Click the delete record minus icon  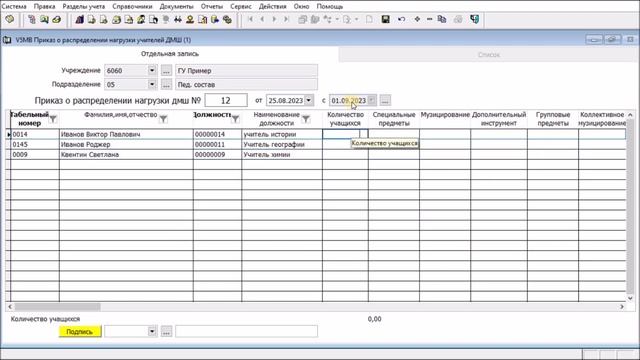pyautogui.click(x=429, y=19)
